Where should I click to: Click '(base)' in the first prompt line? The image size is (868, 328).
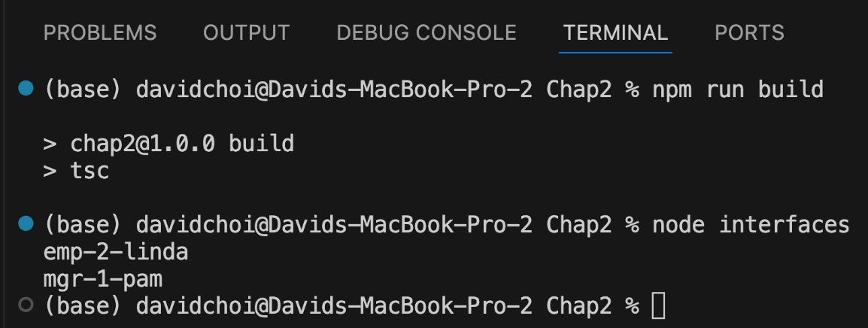(x=83, y=90)
